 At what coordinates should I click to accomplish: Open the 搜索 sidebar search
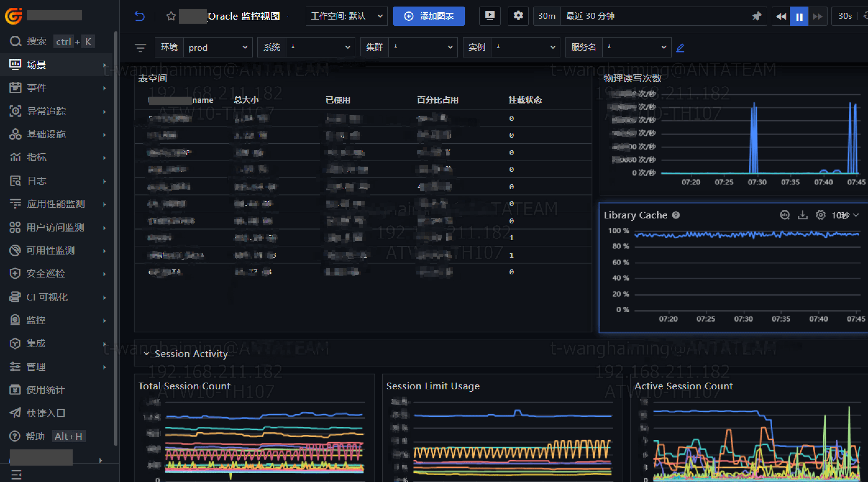[x=36, y=41]
